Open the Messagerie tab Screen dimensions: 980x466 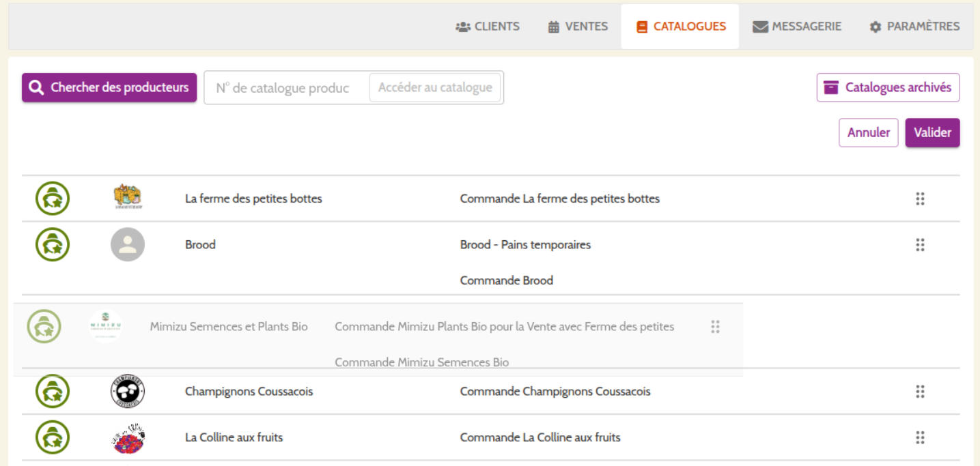(x=797, y=27)
